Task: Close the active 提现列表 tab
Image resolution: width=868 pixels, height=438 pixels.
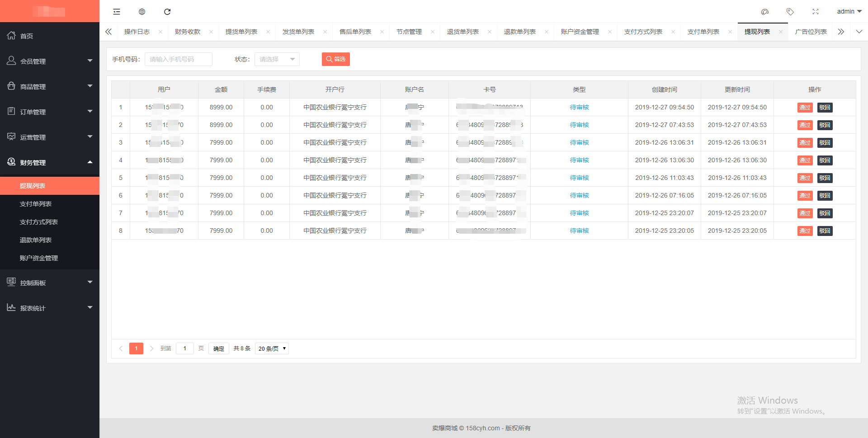Action: [781, 32]
